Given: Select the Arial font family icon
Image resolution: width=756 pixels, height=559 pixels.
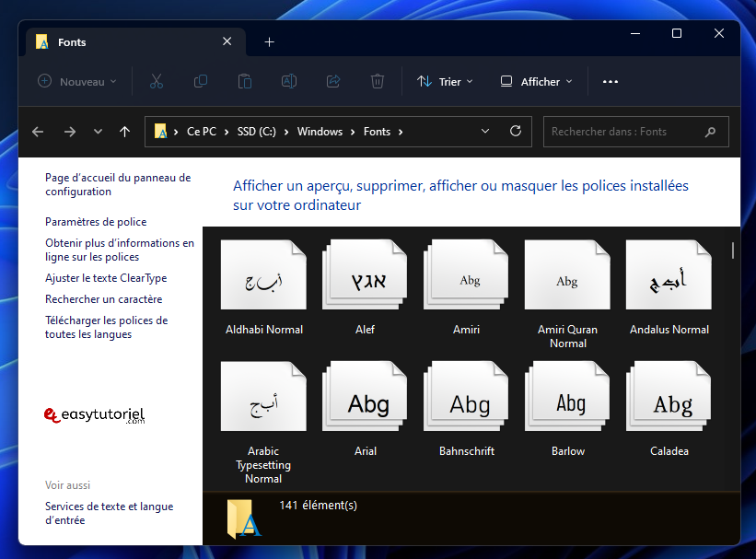Looking at the screenshot, I should point(365,397).
